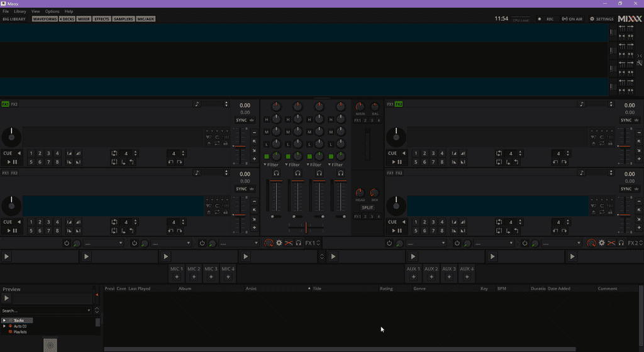Image resolution: width=644 pixels, height=352 pixels.
Task: Activate the beatloop icon on Deck 1
Action: tap(114, 153)
